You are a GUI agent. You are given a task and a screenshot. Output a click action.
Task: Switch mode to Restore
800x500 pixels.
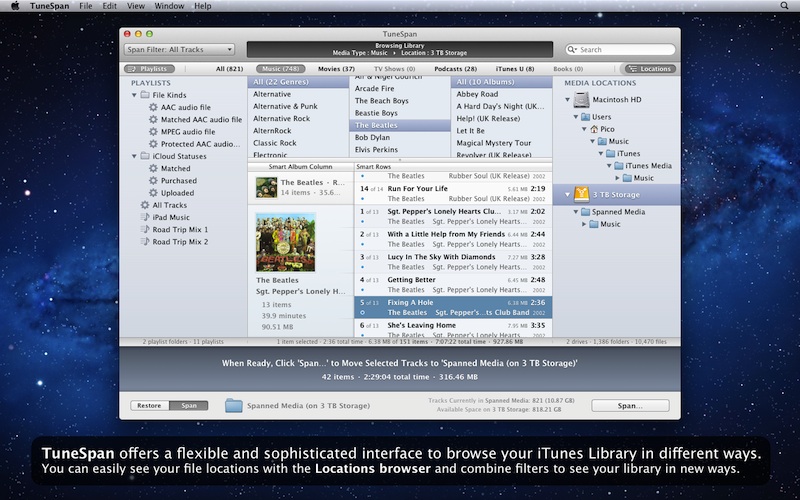[x=149, y=405]
